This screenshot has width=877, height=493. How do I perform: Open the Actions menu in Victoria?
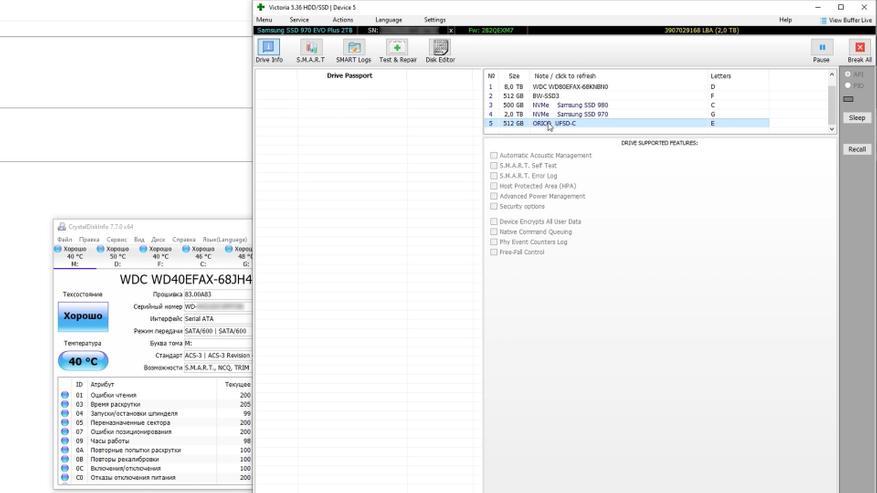[x=343, y=20]
